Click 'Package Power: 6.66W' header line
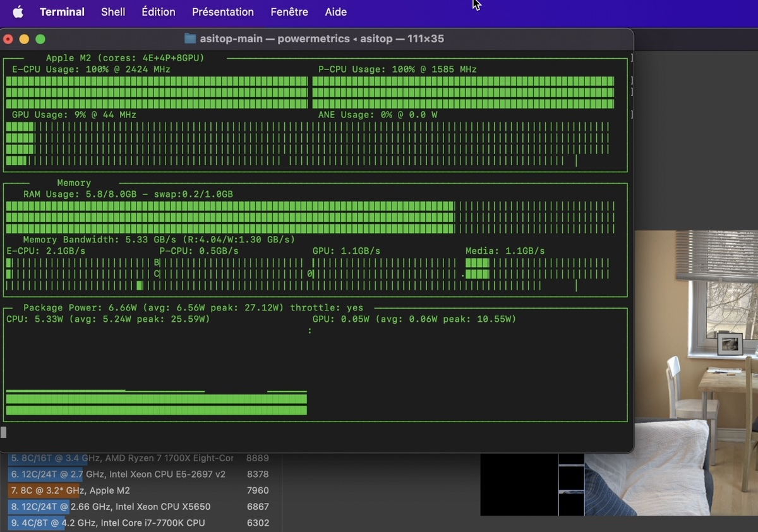 [x=193, y=308]
